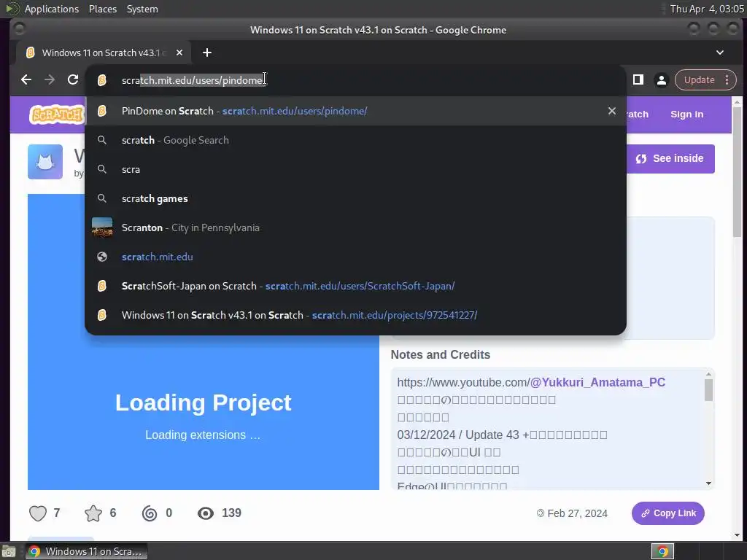Expand the tab search chevron
This screenshot has width=747, height=560.
tap(720, 52)
